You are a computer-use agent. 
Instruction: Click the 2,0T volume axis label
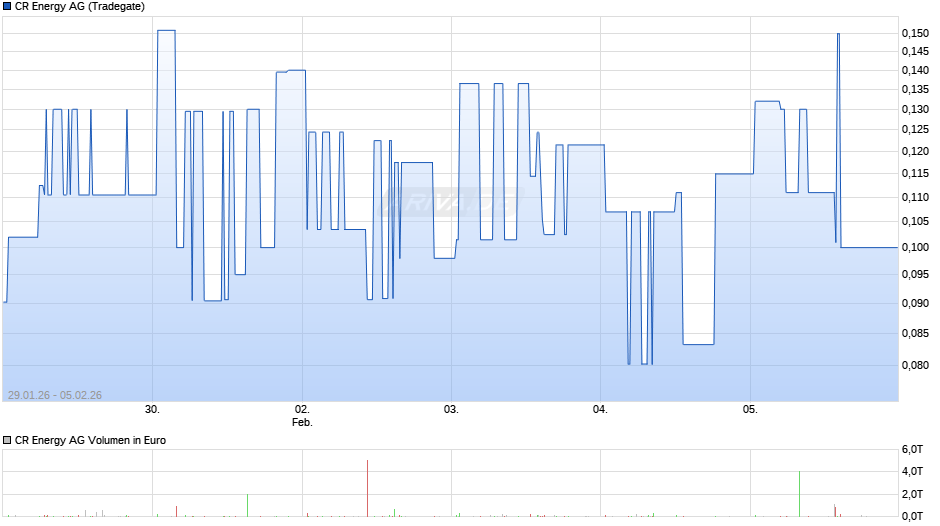pyautogui.click(x=912, y=494)
